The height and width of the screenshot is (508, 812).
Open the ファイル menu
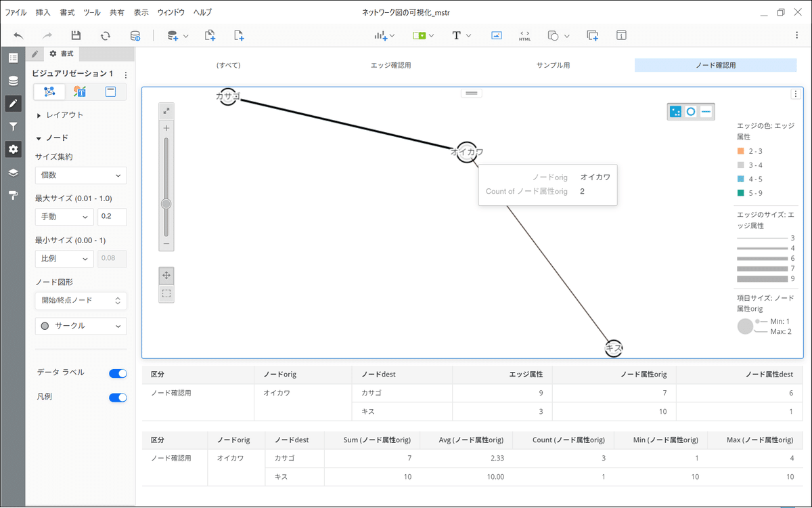coord(16,12)
